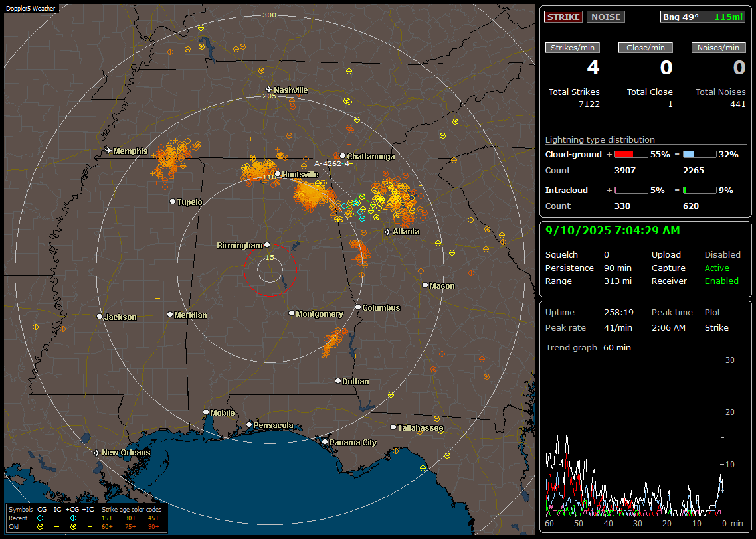Click the Peak time value 2:06 AM

(668, 327)
